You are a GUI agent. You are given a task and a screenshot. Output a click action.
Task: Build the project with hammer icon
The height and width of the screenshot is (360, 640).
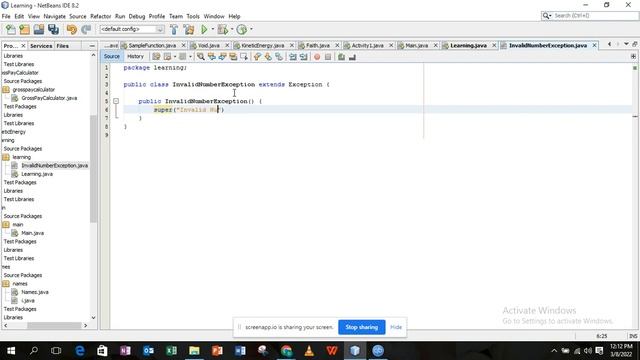[174, 29]
